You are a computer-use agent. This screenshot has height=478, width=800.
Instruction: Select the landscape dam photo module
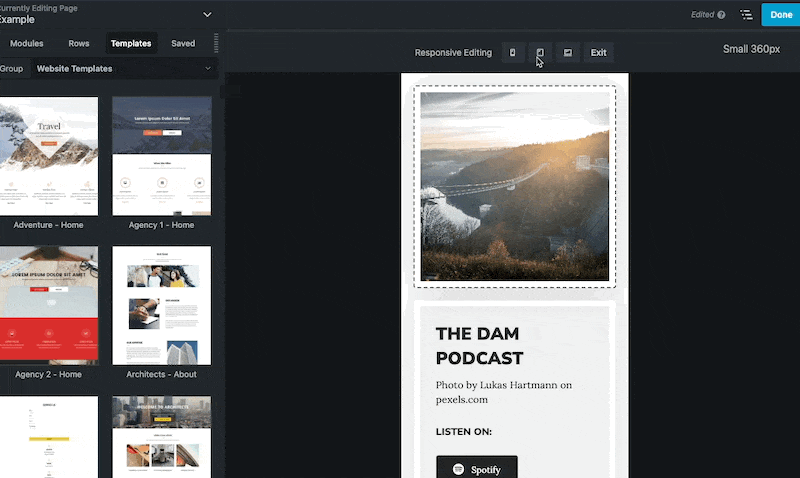(x=515, y=186)
